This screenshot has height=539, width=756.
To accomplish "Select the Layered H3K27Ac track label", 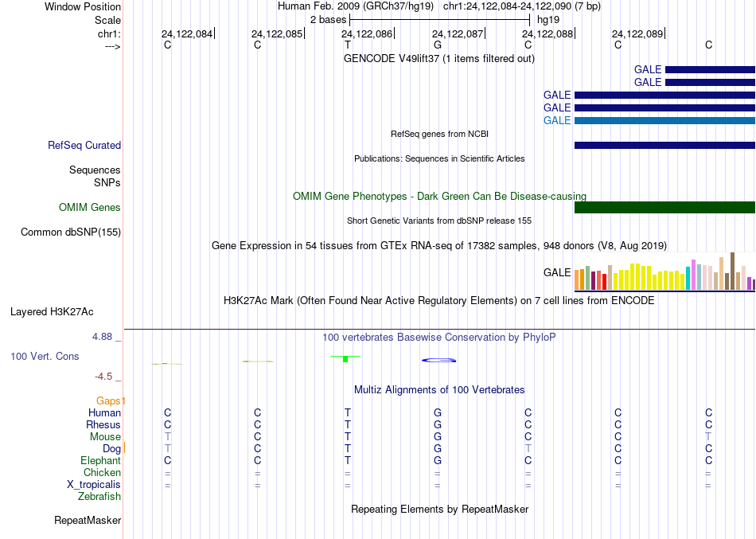I will (52, 312).
